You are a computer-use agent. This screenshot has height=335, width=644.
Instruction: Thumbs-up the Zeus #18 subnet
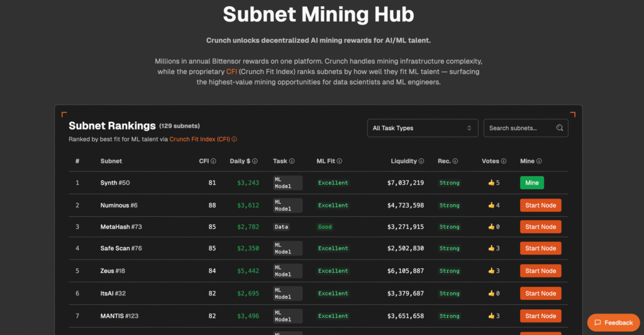pyautogui.click(x=491, y=271)
